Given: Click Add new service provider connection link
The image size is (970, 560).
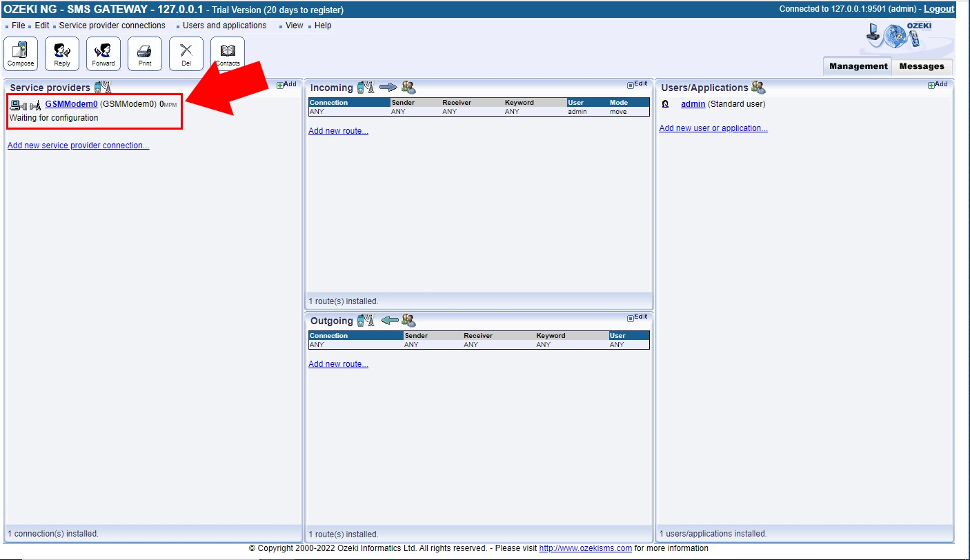Looking at the screenshot, I should coord(78,146).
